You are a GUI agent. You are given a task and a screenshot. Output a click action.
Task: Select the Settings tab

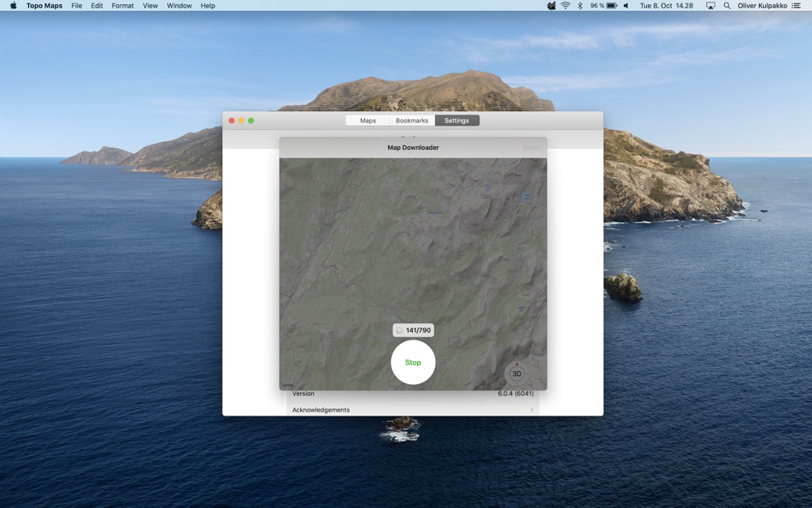pos(456,121)
